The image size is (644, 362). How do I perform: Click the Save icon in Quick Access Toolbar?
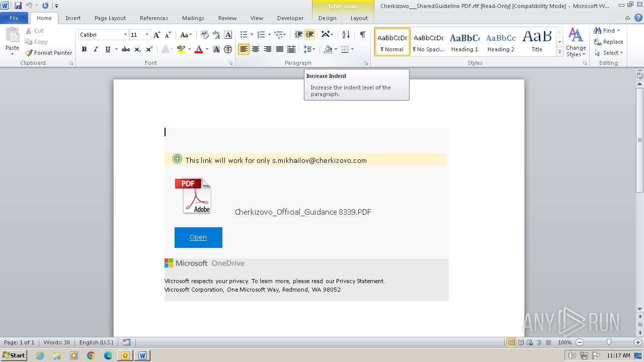[x=18, y=6]
